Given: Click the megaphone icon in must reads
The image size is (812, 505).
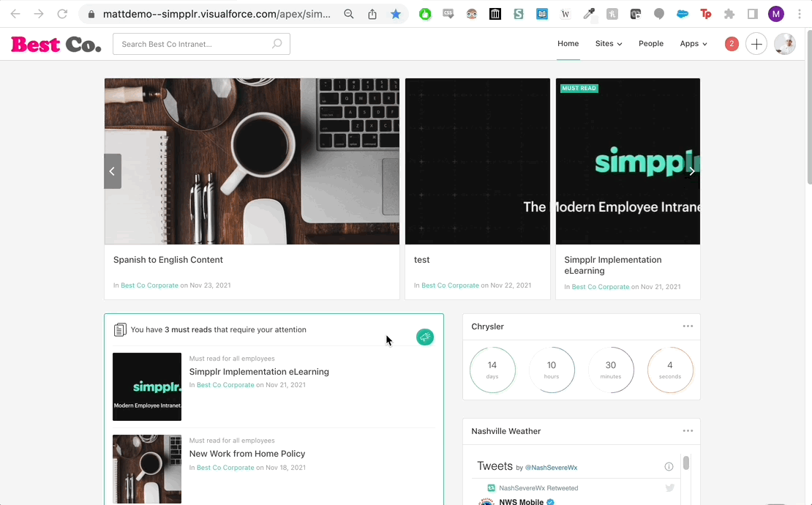Looking at the screenshot, I should (424, 337).
